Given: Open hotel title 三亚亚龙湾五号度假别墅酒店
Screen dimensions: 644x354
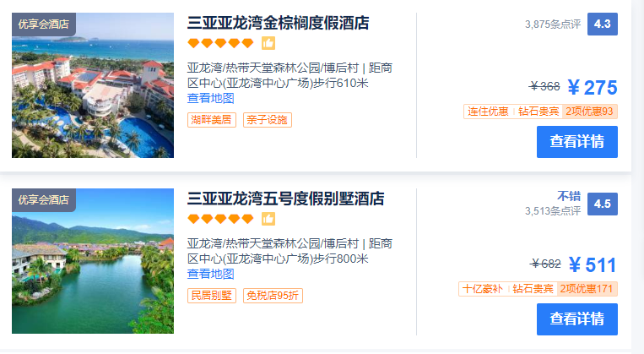Looking at the screenshot, I should click(x=286, y=199).
